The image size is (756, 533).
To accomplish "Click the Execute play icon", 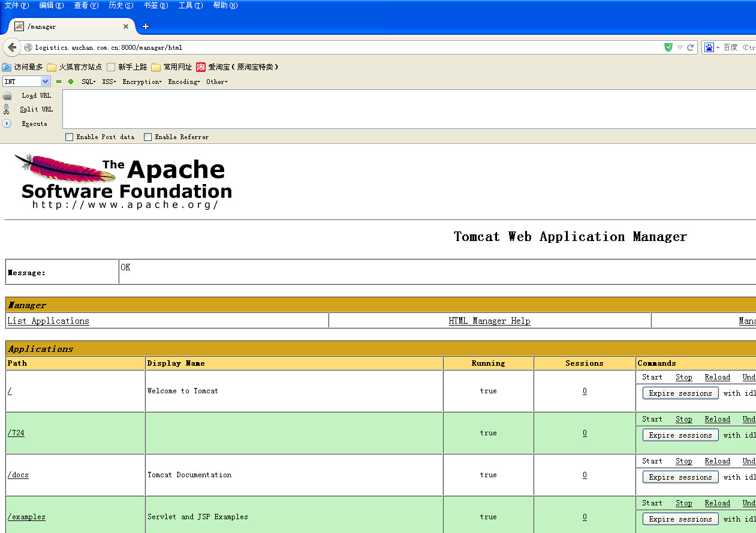I will (7, 124).
